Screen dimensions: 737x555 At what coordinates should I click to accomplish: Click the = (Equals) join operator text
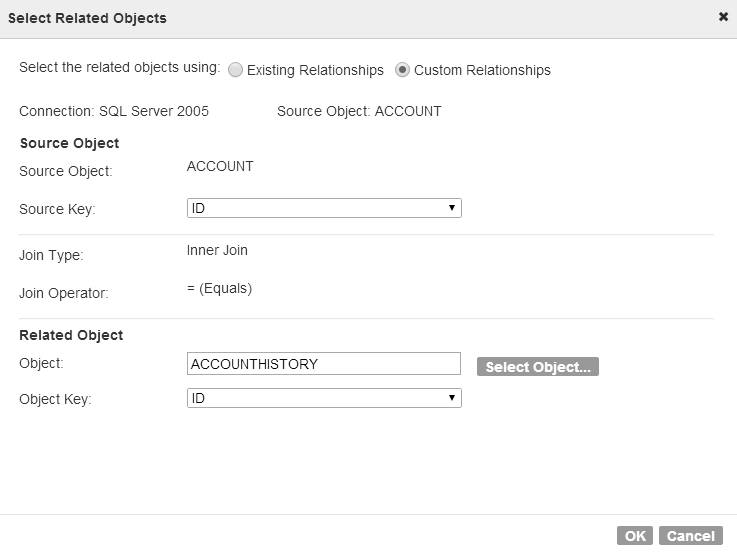click(x=220, y=288)
